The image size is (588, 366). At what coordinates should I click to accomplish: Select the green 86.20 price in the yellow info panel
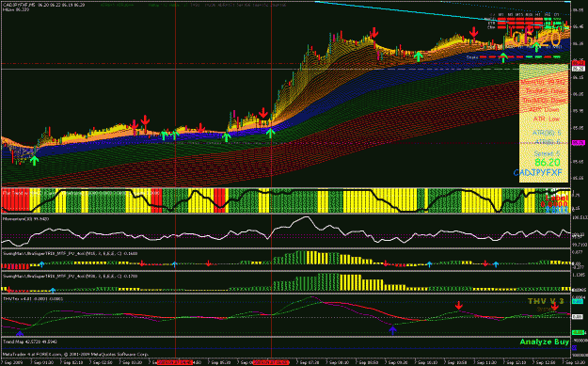(x=548, y=163)
